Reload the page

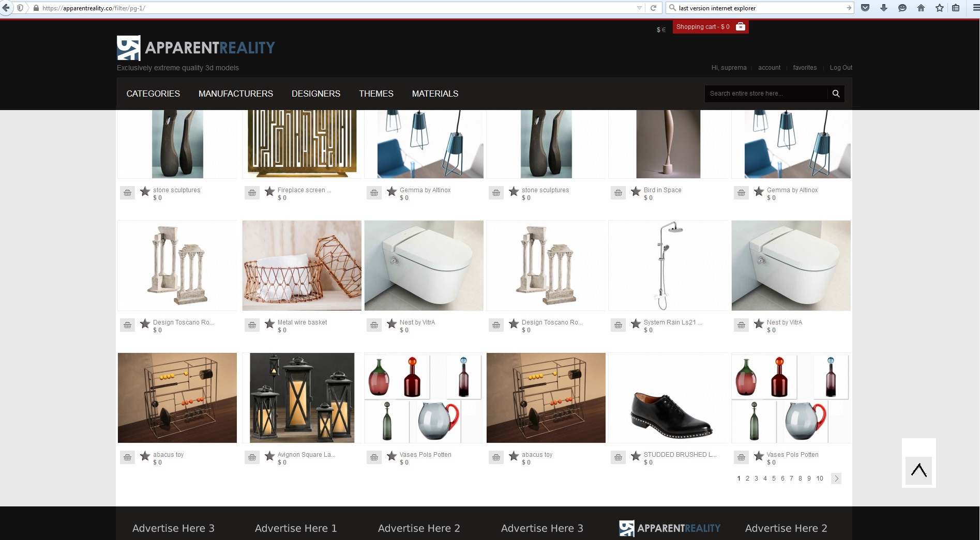point(653,8)
